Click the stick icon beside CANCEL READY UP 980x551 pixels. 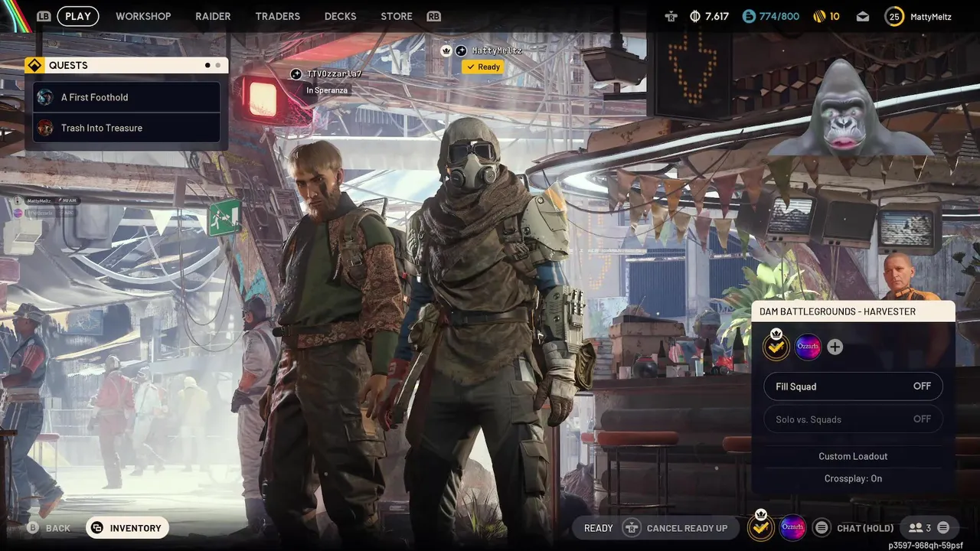[632, 528]
